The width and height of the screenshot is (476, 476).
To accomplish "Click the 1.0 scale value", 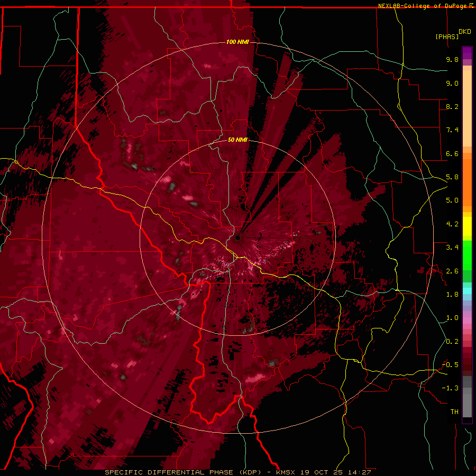I will (x=452, y=318).
